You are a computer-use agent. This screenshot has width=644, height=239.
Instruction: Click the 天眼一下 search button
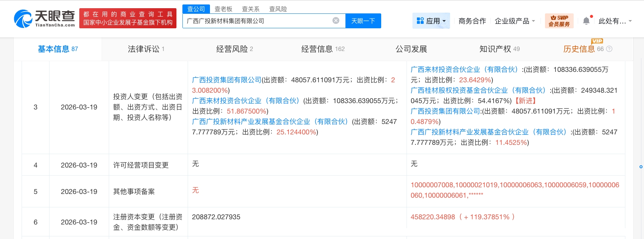(363, 21)
